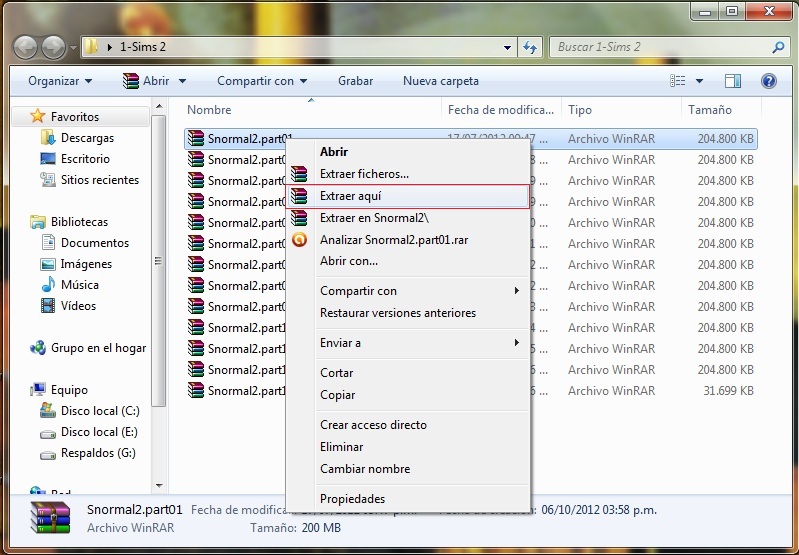Click the Disco local (E:) drive icon

[48, 433]
